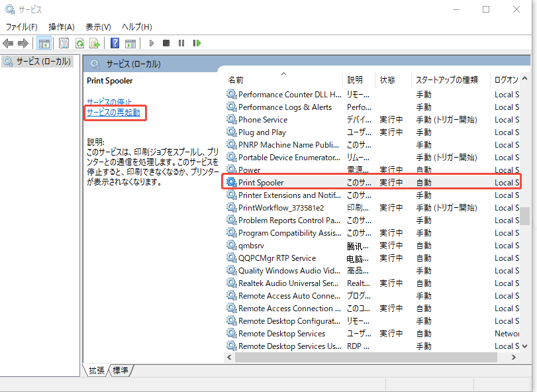This screenshot has height=392, width=537.
Task: Click the Start service play icon
Action: pos(152,43)
